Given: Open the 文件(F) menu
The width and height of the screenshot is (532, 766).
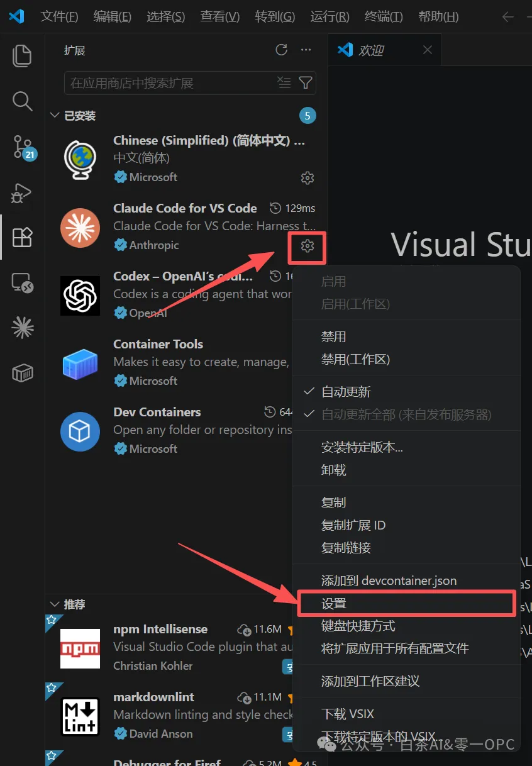Looking at the screenshot, I should 60,17.
